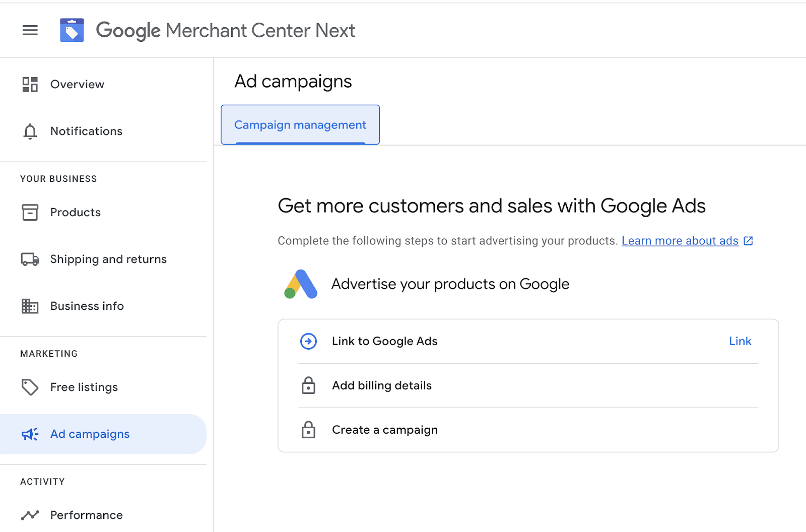Go to Shipping and returns

(x=108, y=259)
